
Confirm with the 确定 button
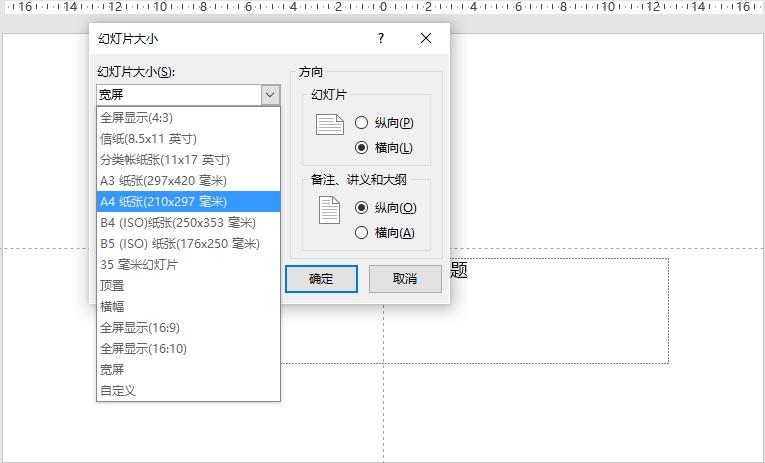tap(321, 279)
